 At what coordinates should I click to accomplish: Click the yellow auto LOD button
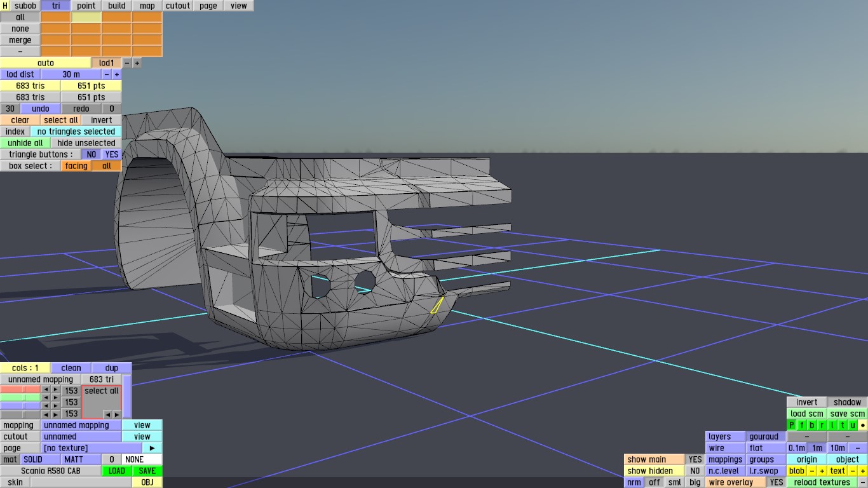click(46, 63)
